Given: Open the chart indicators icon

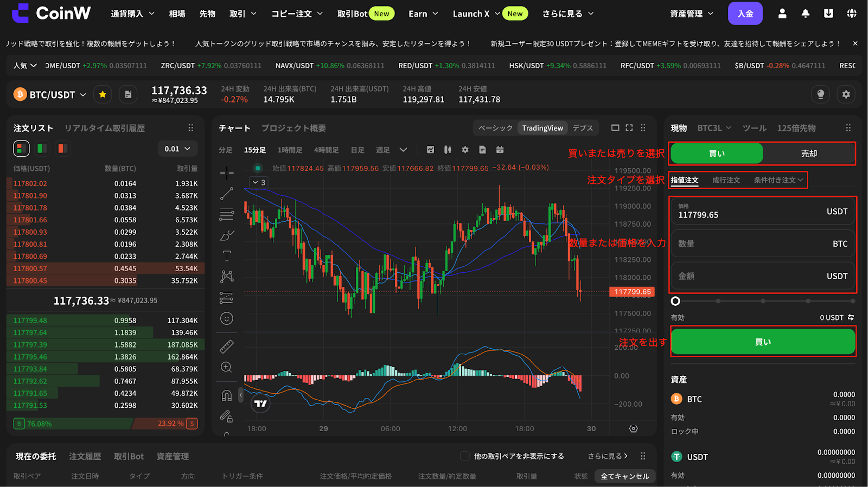Looking at the screenshot, I should pos(430,150).
